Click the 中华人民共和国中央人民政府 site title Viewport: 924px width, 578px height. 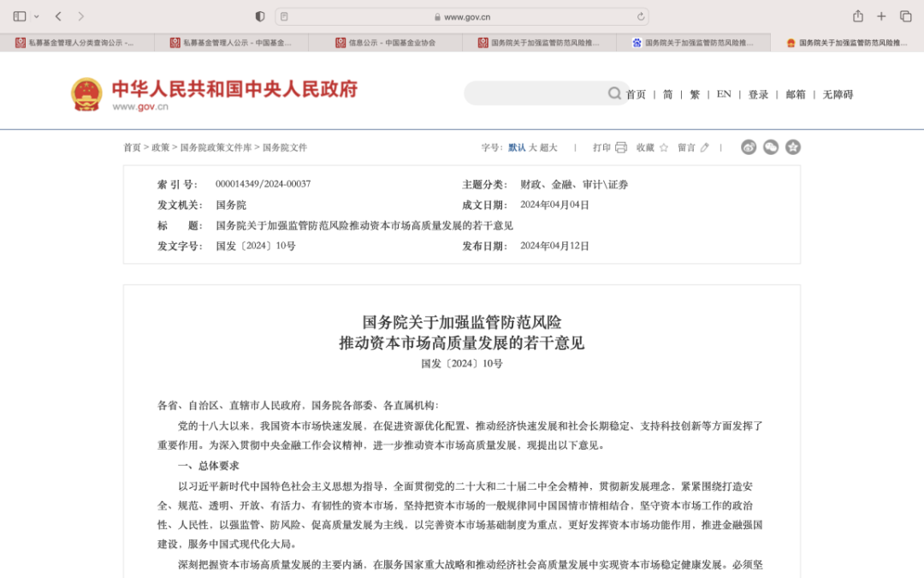[234, 88]
